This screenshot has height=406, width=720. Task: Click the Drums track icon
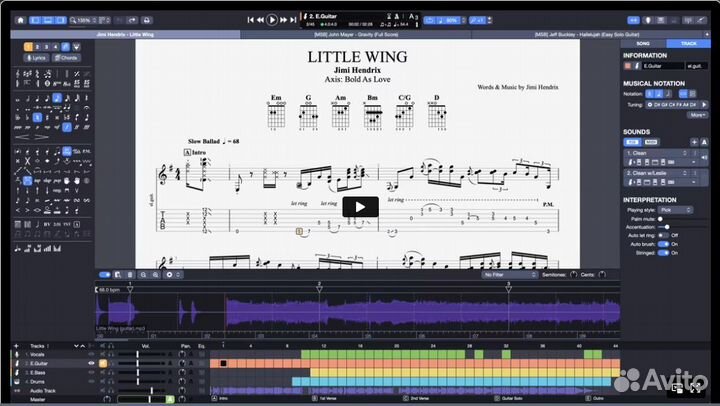(x=15, y=381)
